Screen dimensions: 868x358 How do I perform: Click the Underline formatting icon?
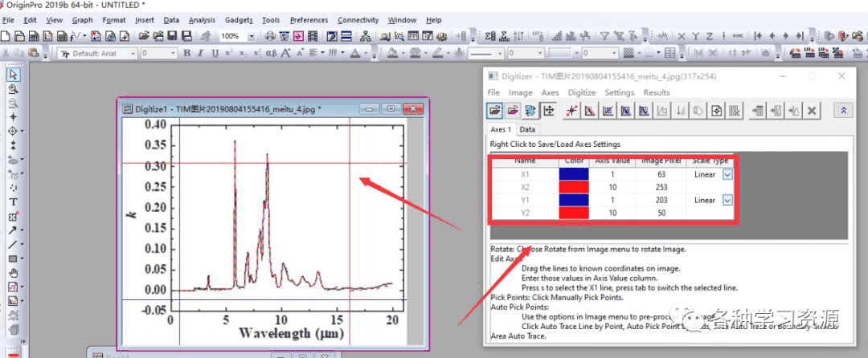pyautogui.click(x=214, y=53)
